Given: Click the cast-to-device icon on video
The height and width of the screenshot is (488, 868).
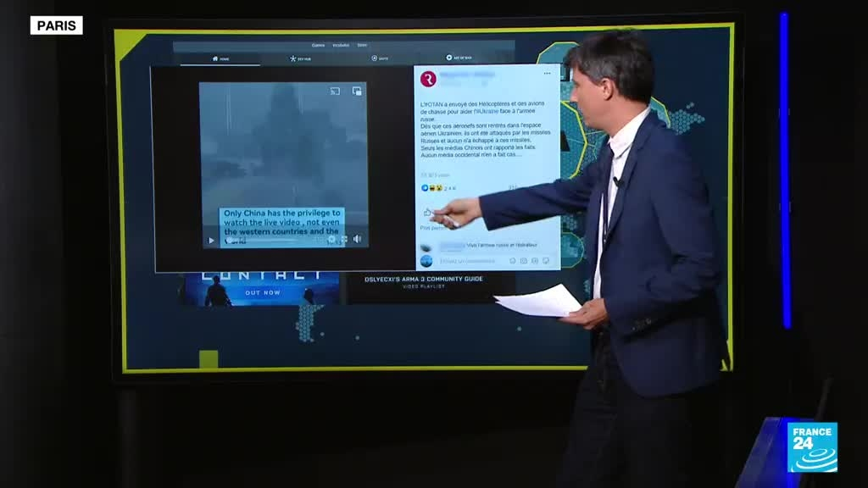Looking at the screenshot, I should [335, 91].
